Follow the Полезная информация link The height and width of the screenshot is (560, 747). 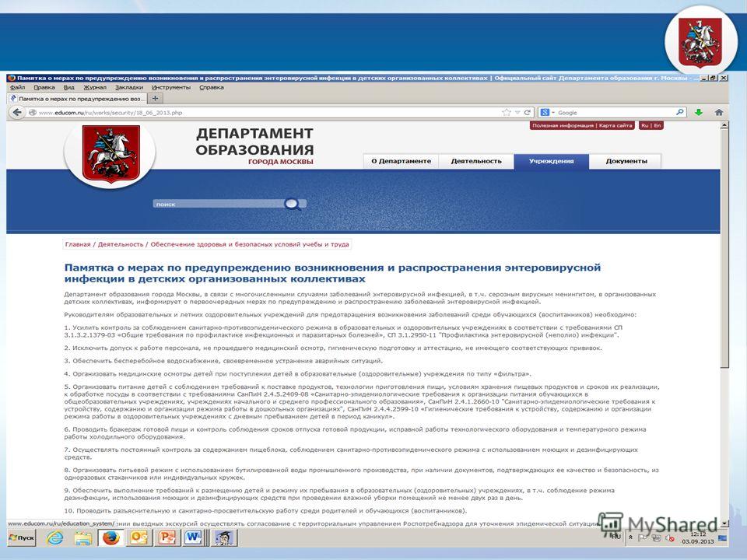click(563, 126)
